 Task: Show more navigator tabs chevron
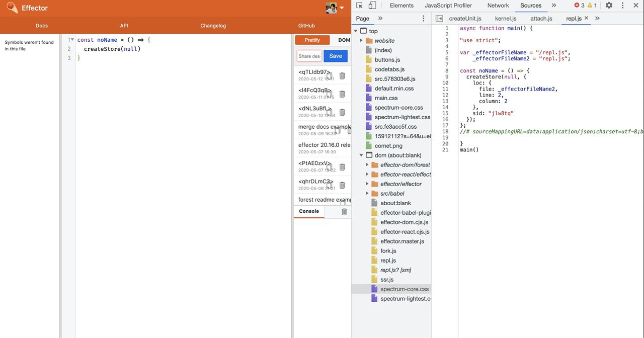[x=380, y=19]
